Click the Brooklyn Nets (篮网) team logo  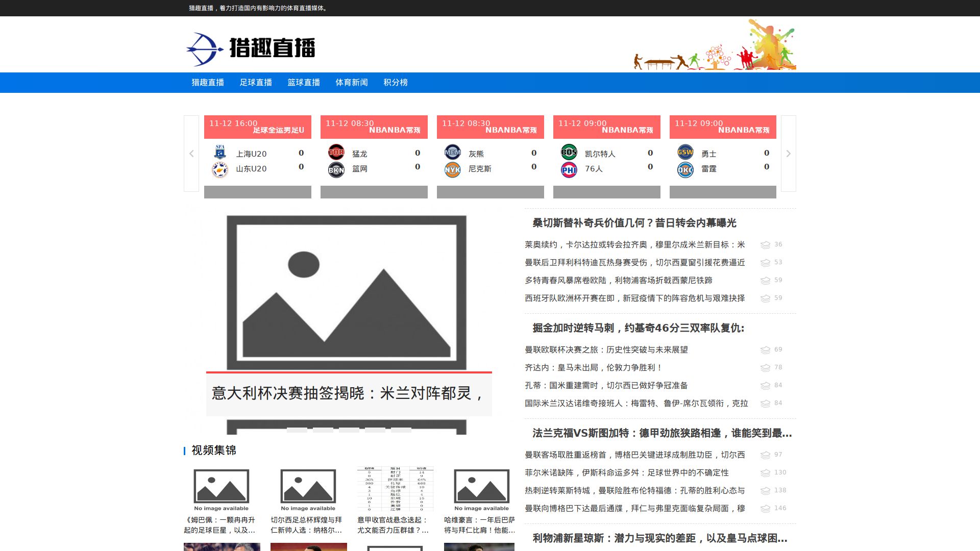[x=336, y=169]
